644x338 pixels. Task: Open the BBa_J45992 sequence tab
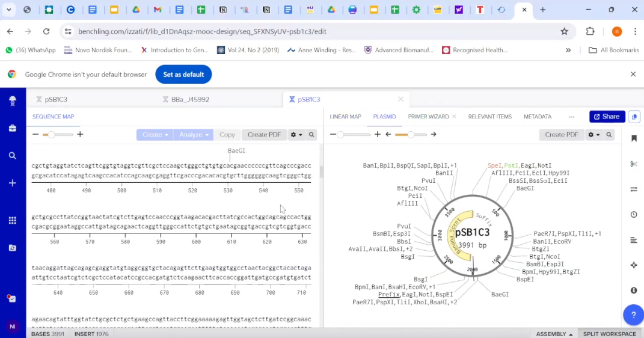(190, 99)
